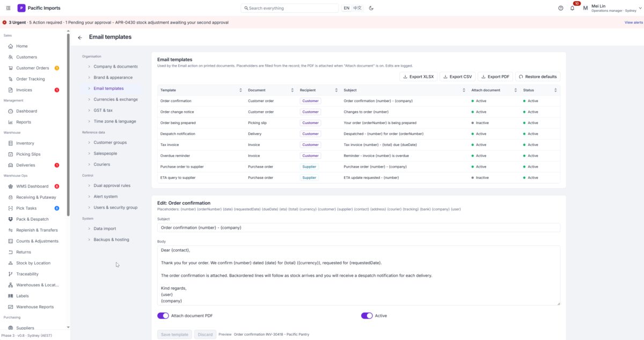Click the Export CSV button
The width and height of the screenshot is (644, 340).
(x=458, y=77)
